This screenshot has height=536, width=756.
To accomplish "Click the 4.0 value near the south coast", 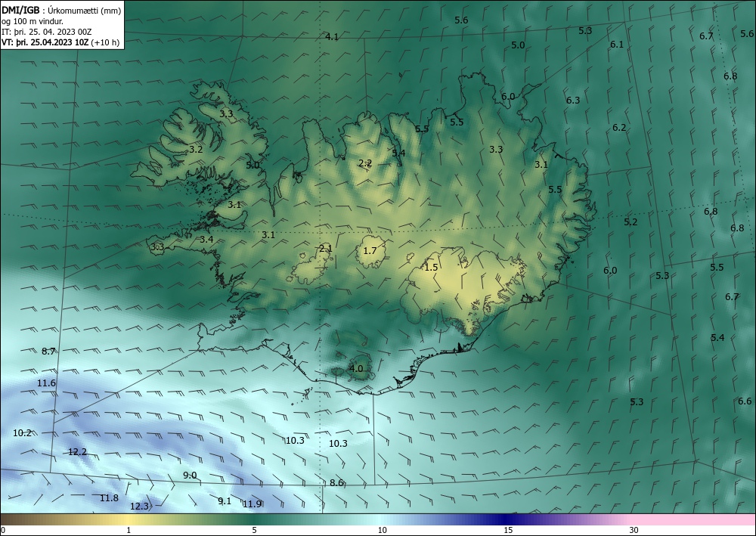I will tap(356, 369).
